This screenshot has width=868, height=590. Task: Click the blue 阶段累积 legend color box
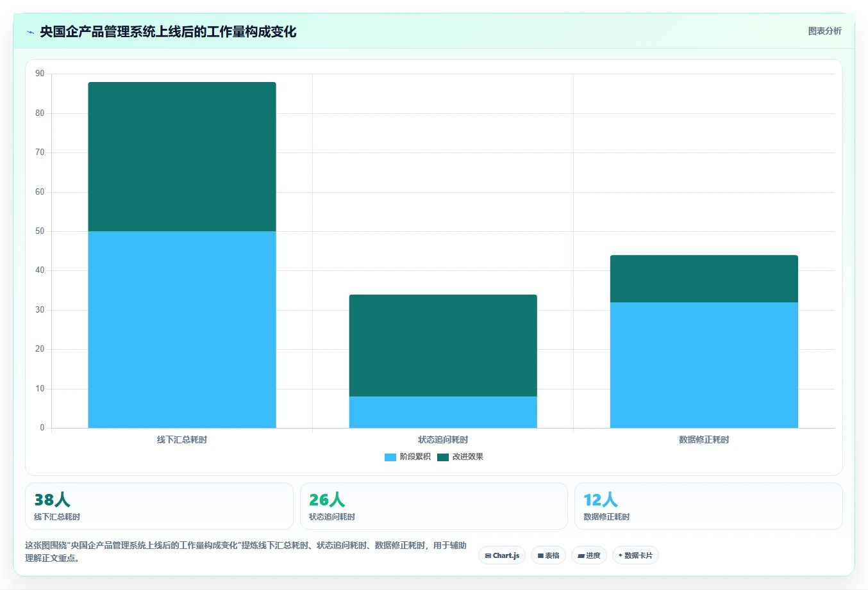[390, 457]
